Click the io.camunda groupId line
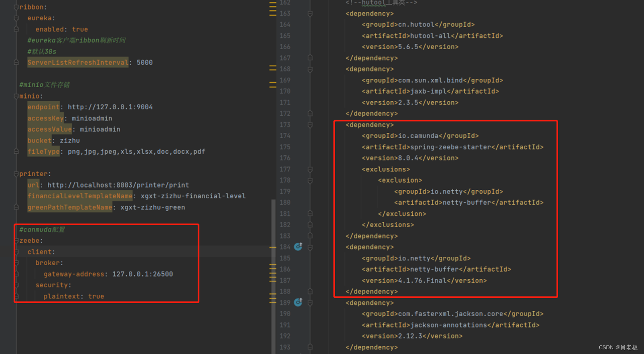Image resolution: width=644 pixels, height=354 pixels. 420,136
